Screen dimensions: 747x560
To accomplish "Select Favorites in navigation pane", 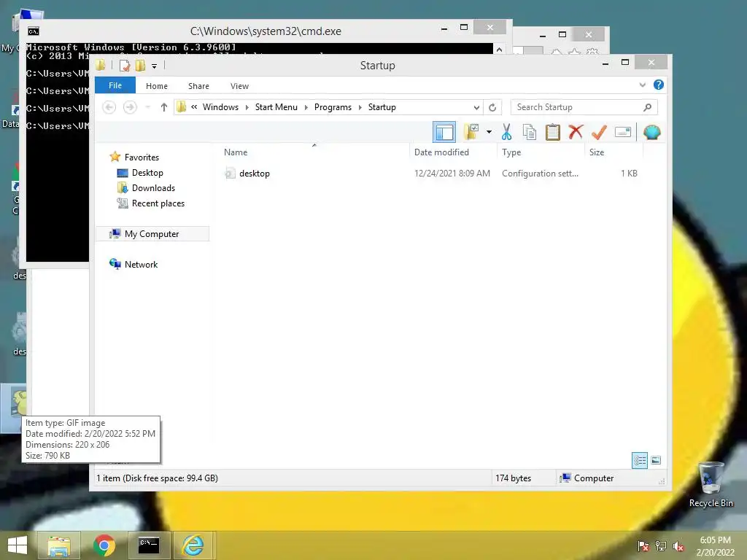I will (x=142, y=157).
